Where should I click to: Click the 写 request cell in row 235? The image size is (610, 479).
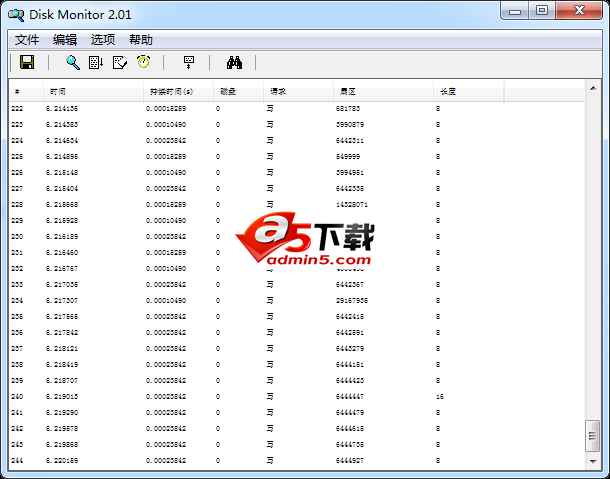270,317
